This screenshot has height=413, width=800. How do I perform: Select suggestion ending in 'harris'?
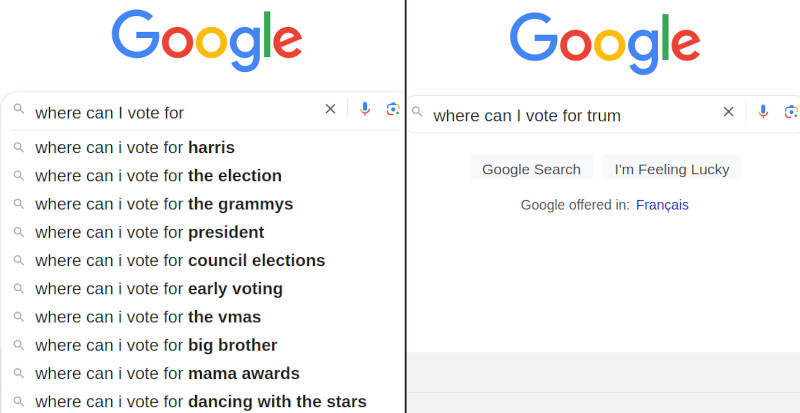(x=135, y=148)
